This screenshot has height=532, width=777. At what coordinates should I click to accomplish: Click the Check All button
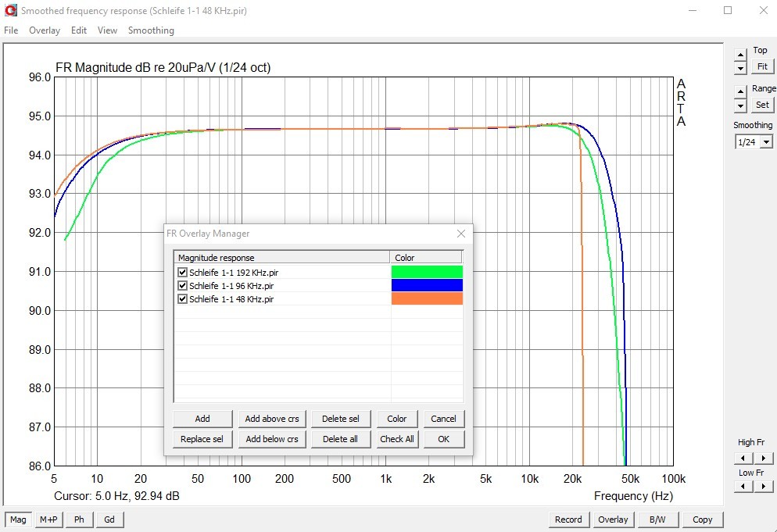tap(397, 439)
